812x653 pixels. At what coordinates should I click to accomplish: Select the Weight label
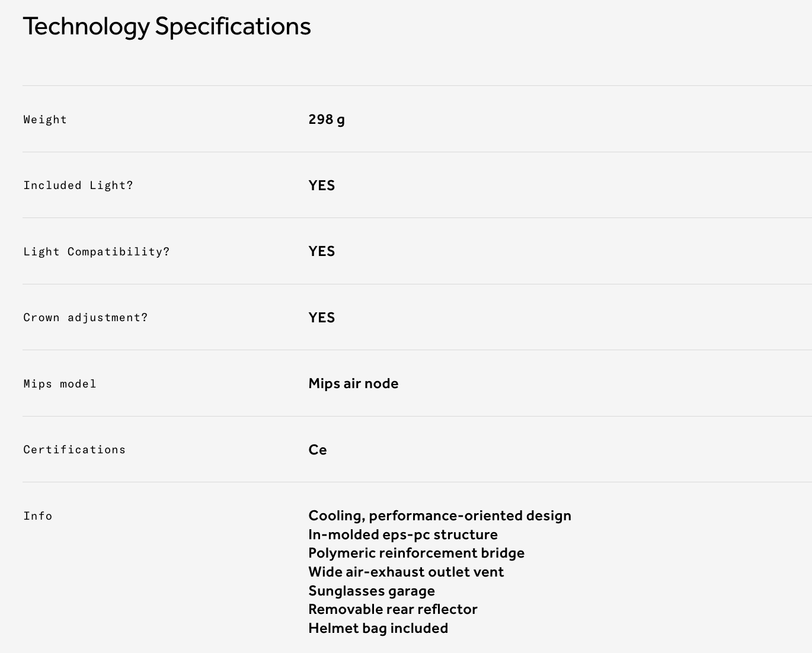coord(45,120)
